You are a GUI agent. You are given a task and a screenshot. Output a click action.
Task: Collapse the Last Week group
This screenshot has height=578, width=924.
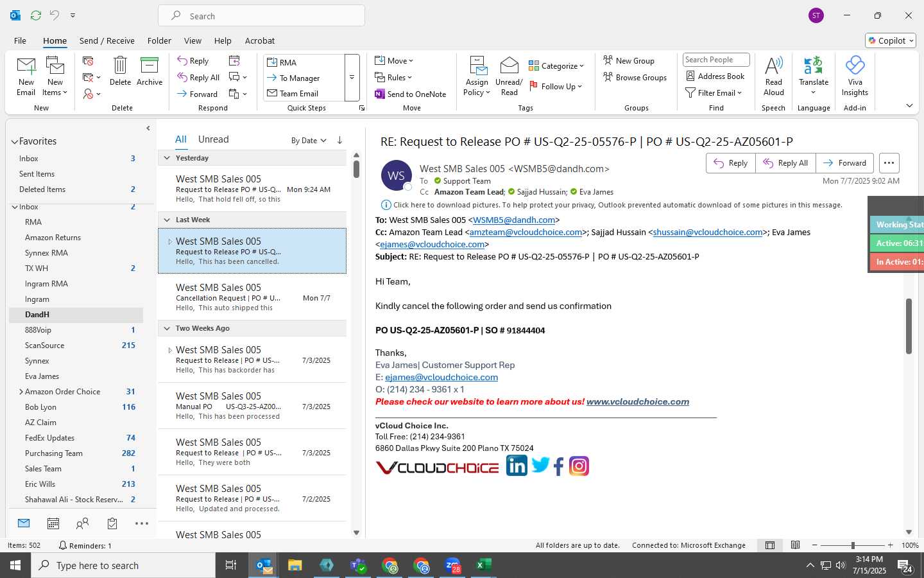167,220
